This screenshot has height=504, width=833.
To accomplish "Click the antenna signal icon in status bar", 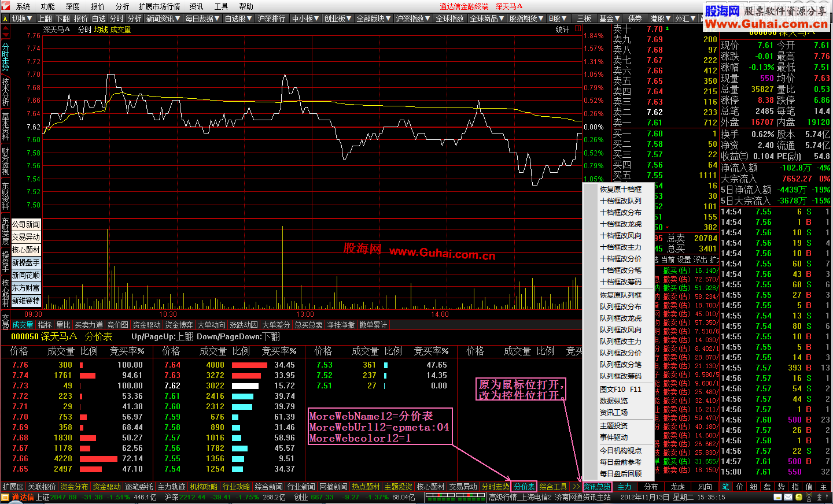I will coord(808,497).
